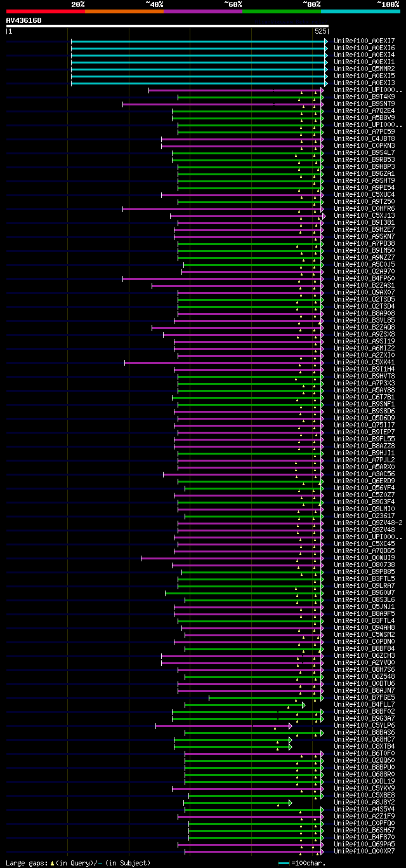Click the cyan alignment bar for A0EXI7
Viewport: 406px width, 868px height.
point(199,41)
